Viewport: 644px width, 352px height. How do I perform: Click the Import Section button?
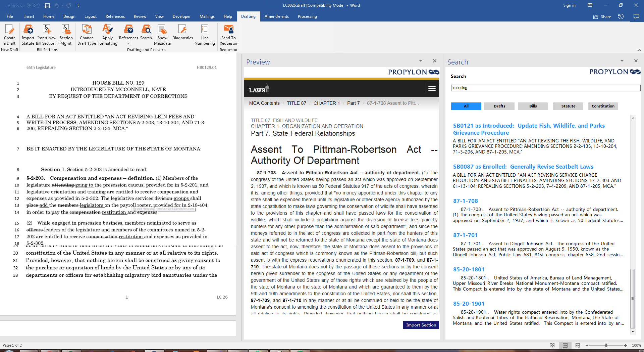pos(421,325)
